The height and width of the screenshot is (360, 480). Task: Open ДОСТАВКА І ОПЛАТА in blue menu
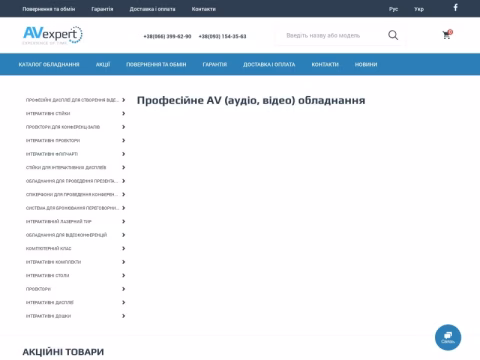(269, 64)
